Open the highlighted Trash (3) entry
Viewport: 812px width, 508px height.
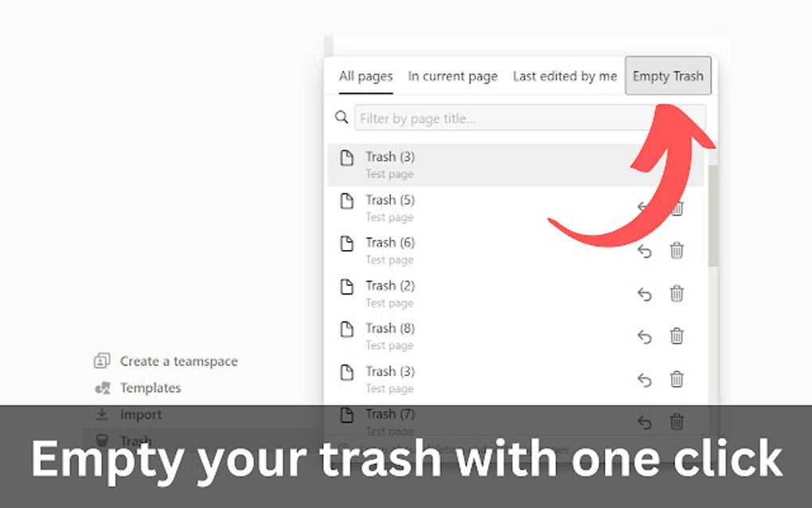tap(516, 165)
